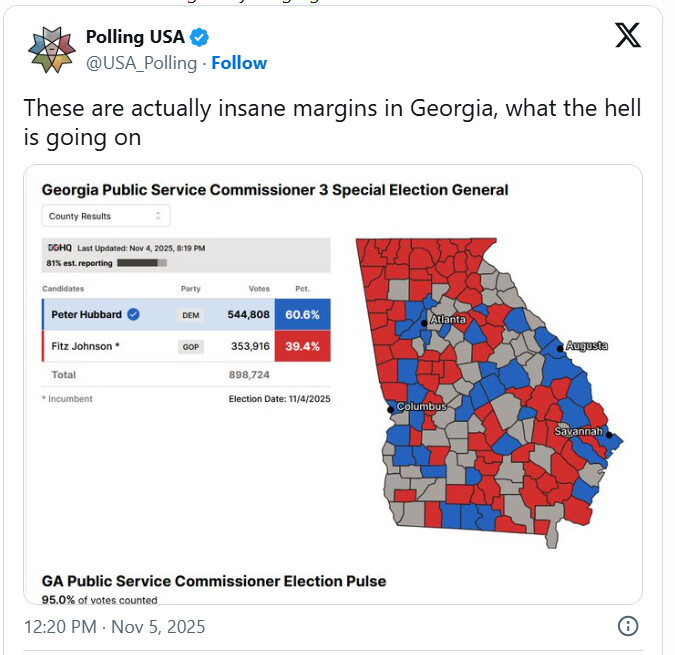Click the Polling USA display name

[135, 38]
